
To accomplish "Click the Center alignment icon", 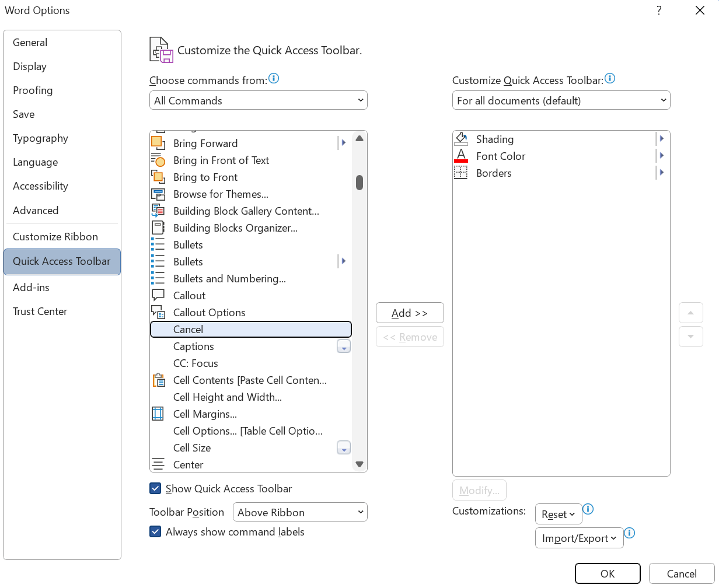I will click(158, 464).
